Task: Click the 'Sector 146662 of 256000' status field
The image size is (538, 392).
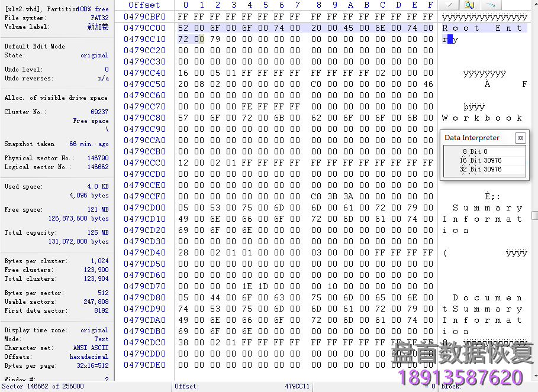Action: point(43,387)
